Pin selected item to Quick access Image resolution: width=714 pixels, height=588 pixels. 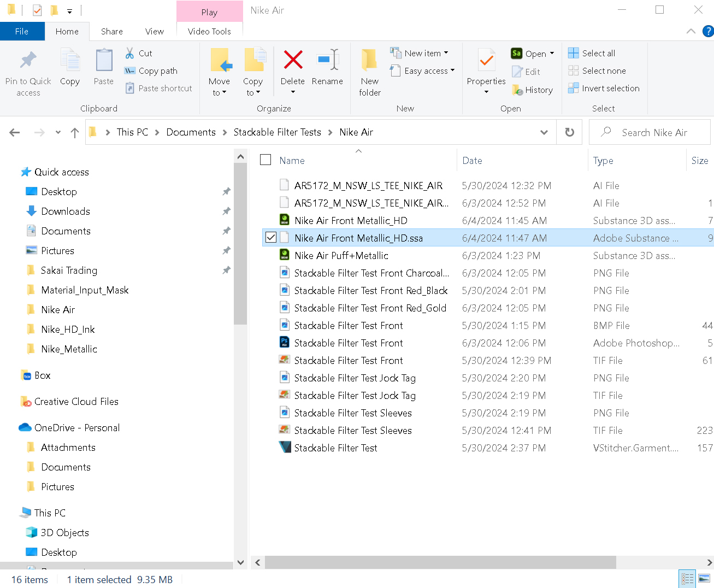(27, 71)
